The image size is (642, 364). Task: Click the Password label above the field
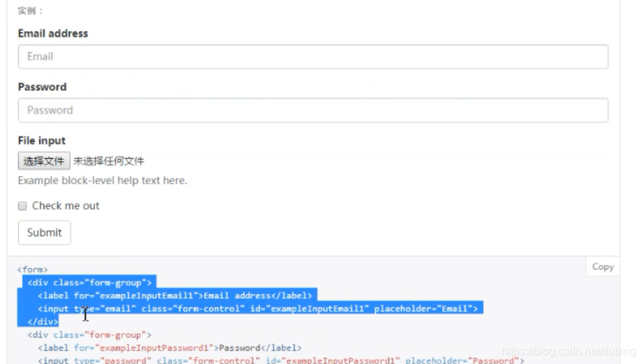click(x=42, y=87)
